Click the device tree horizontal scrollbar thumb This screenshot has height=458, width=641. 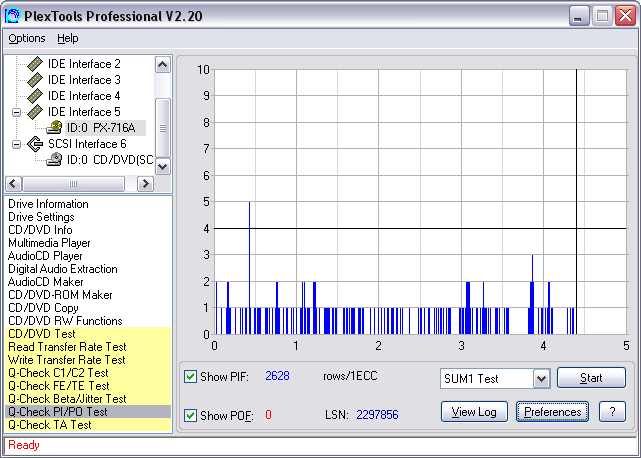pos(74,184)
